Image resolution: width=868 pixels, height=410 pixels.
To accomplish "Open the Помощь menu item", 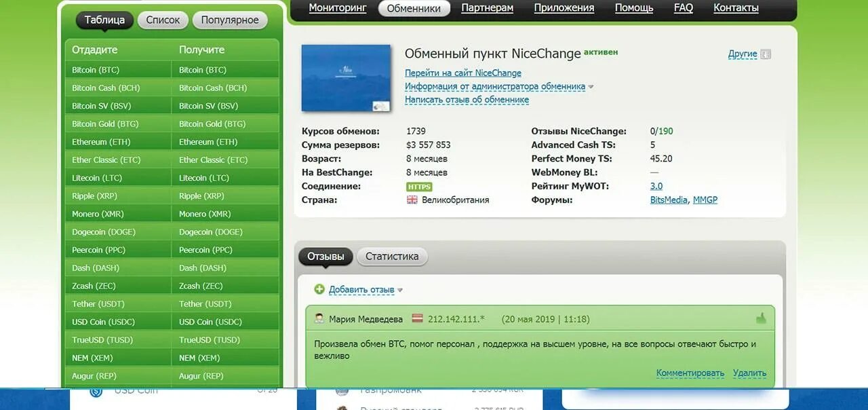I will click(x=634, y=8).
